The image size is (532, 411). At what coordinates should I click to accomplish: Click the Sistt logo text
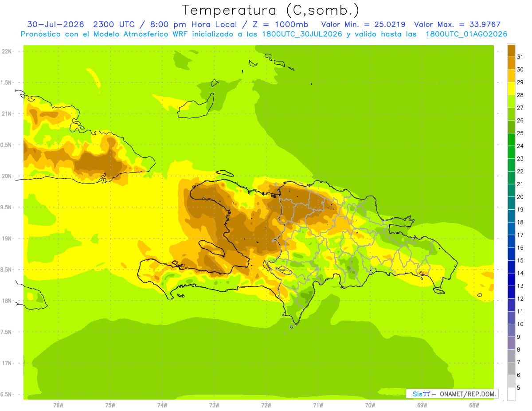click(x=421, y=394)
